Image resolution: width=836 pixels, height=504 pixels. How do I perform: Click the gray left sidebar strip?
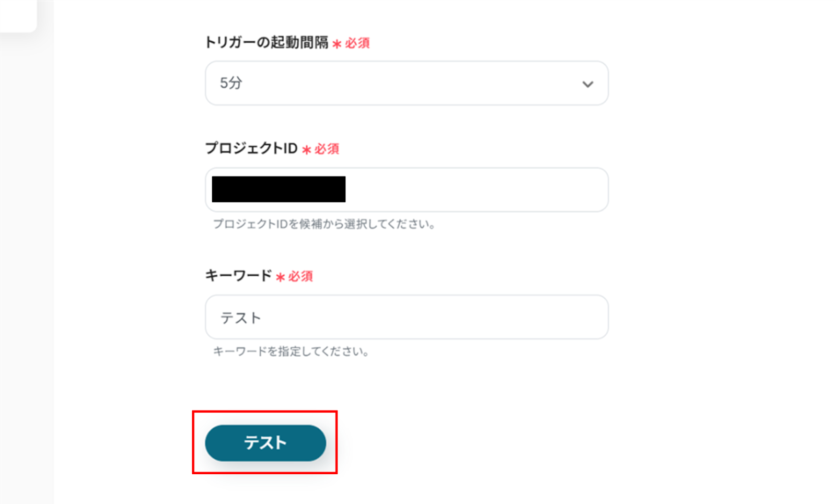[x=26, y=261]
